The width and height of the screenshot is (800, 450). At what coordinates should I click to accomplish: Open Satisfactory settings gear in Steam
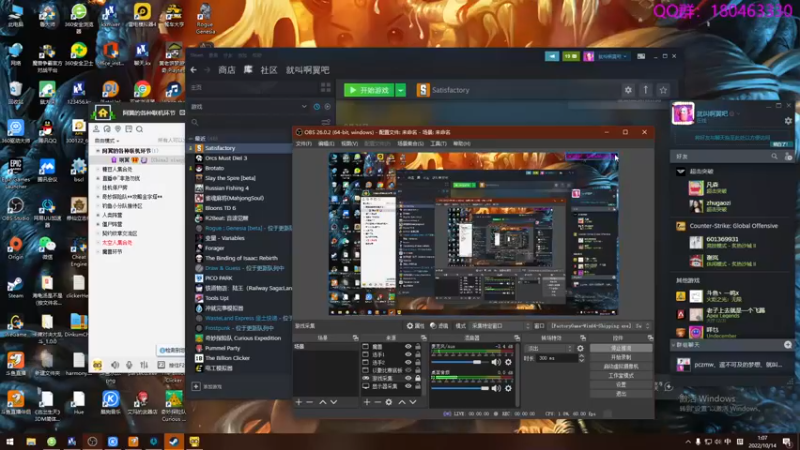pos(628,90)
